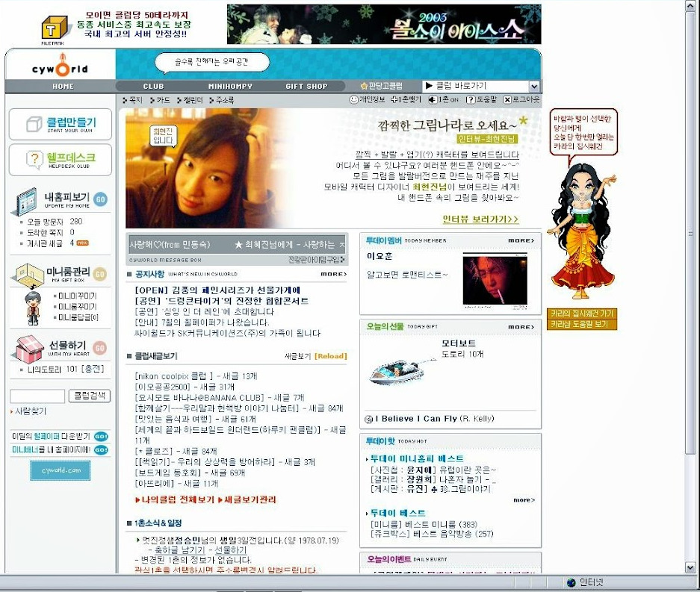
Task: Click the minimi character avatar
Action: [33, 308]
